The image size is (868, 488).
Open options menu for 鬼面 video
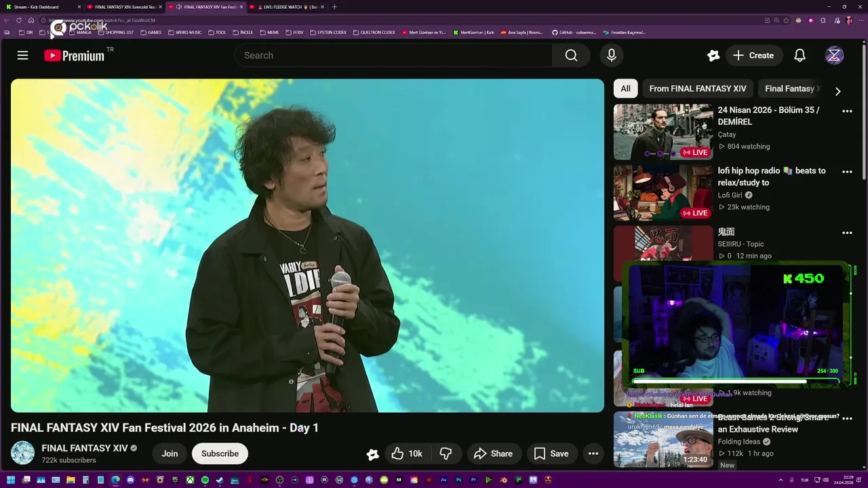847,232
